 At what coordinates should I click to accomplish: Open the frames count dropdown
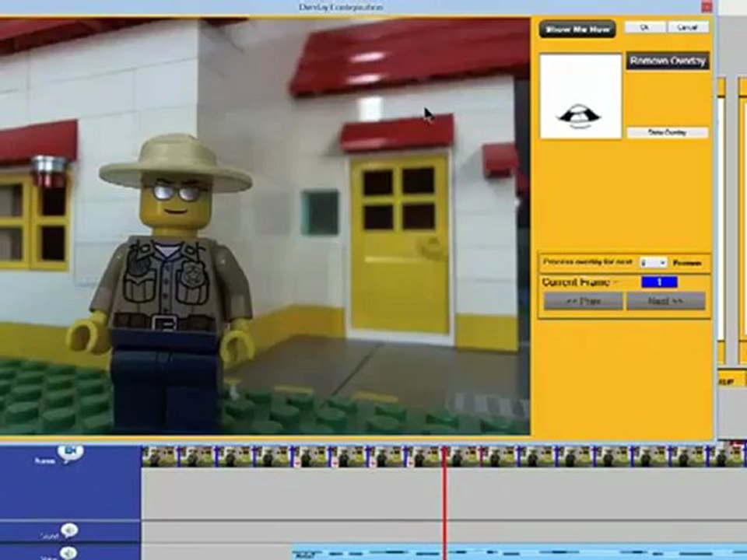tap(653, 263)
